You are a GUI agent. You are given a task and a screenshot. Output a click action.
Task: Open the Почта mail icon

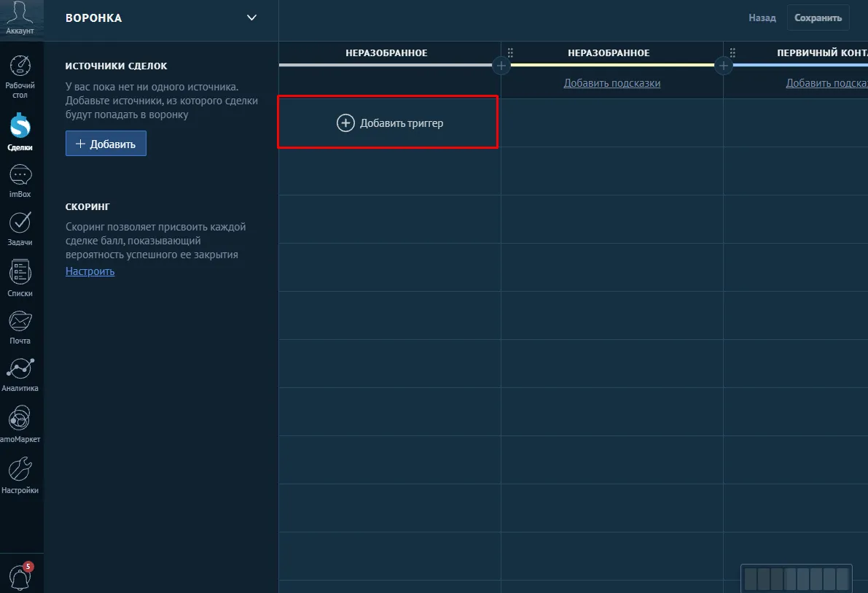pyautogui.click(x=20, y=327)
